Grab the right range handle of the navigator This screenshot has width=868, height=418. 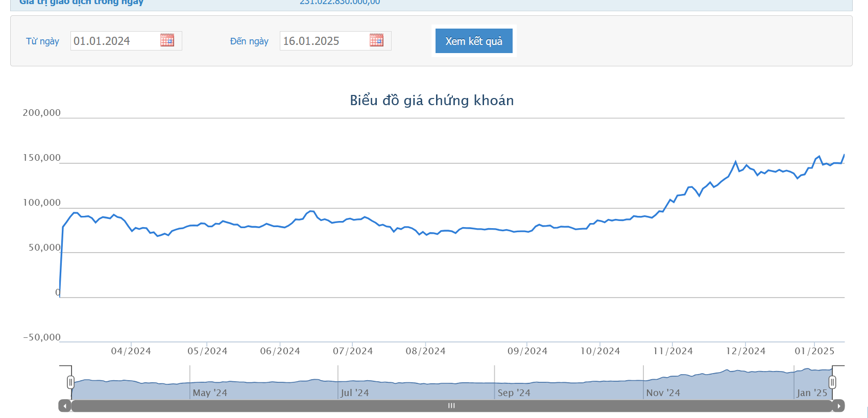(x=832, y=382)
